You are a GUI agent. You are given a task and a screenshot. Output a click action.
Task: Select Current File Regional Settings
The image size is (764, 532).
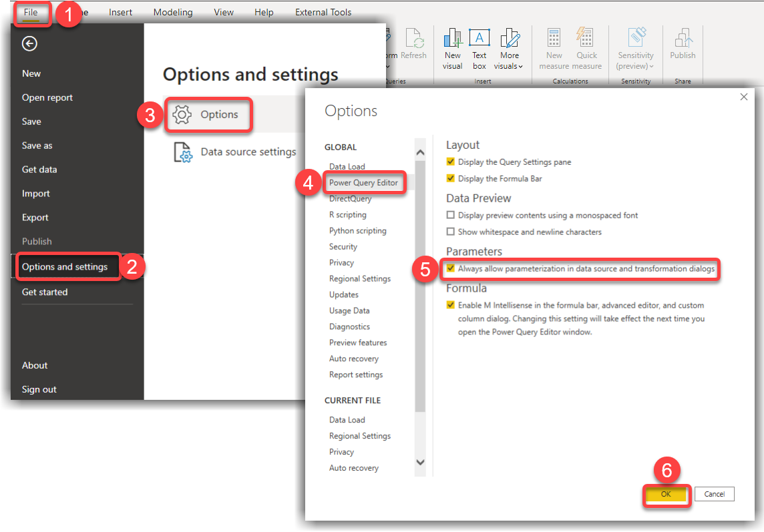360,436
